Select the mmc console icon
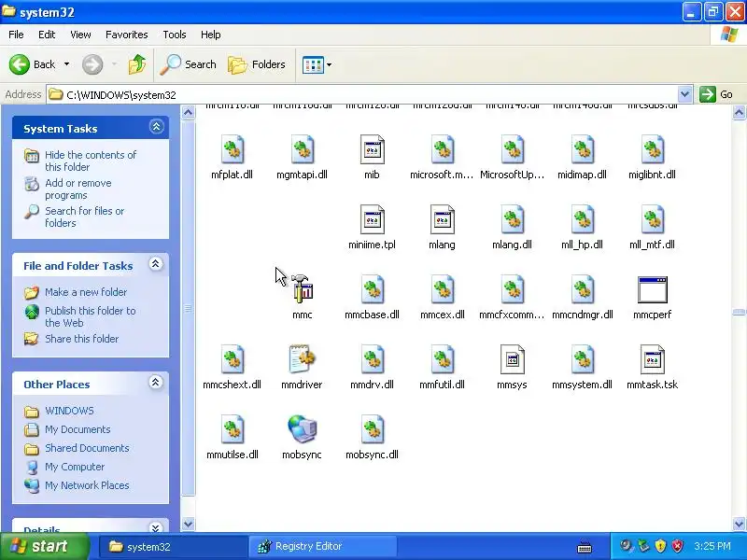Screen dimensions: 747x560 [x=302, y=288]
